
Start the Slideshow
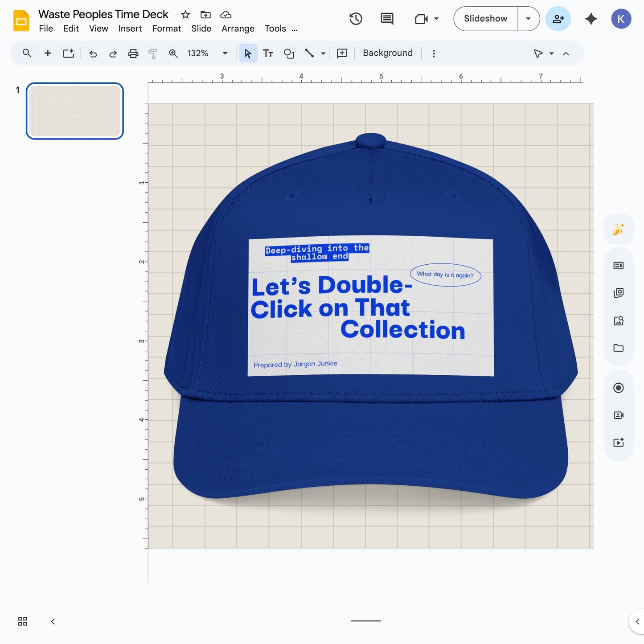485,19
